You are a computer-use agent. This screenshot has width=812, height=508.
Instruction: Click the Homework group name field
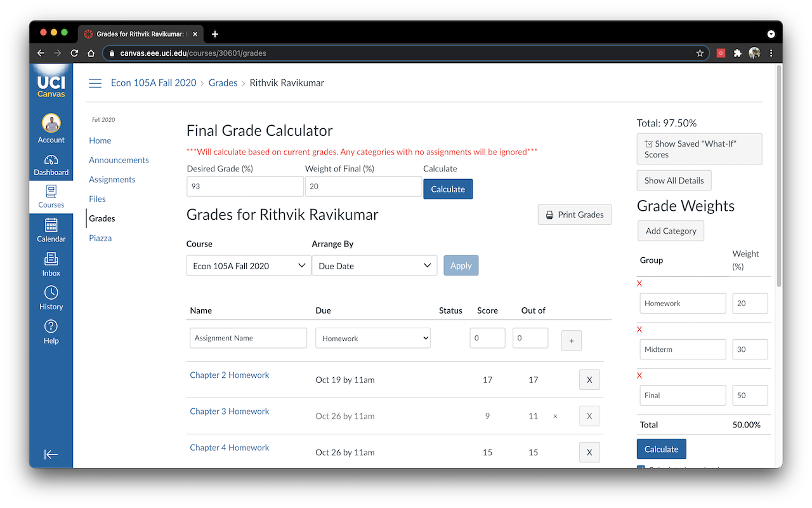point(683,303)
